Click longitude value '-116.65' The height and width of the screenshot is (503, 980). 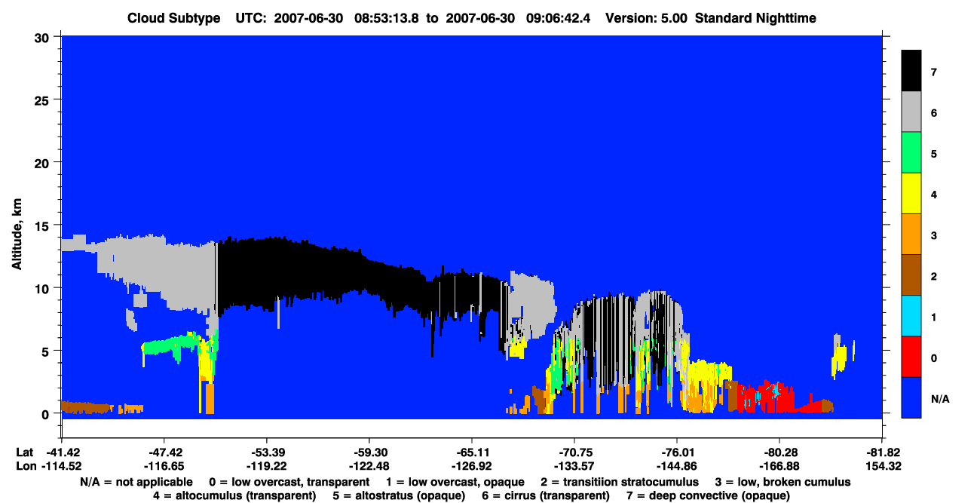click(x=164, y=466)
